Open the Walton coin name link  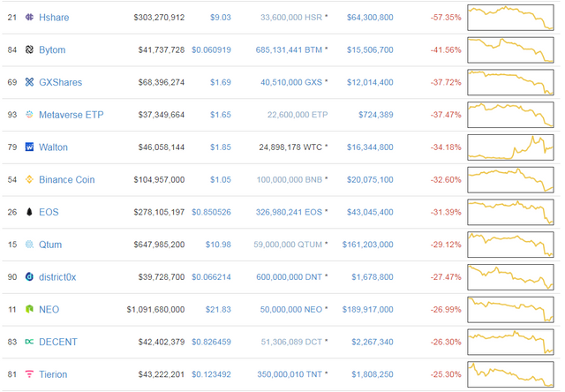53,147
